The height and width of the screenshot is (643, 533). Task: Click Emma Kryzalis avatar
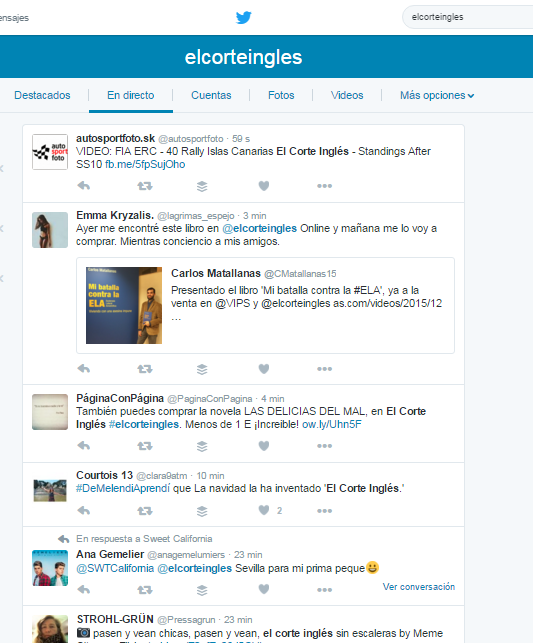(50, 230)
